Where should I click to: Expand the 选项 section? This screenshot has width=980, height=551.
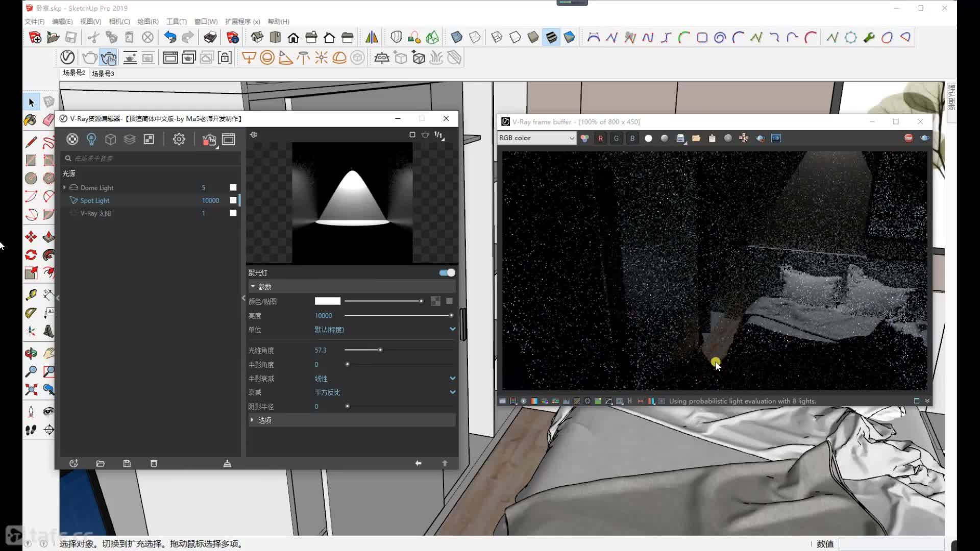pyautogui.click(x=252, y=420)
